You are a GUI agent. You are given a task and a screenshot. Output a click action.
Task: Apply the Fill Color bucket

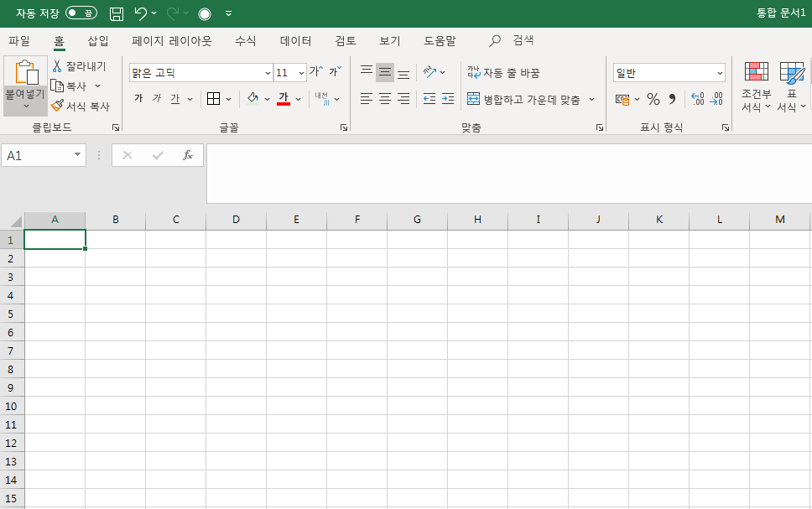(x=252, y=98)
